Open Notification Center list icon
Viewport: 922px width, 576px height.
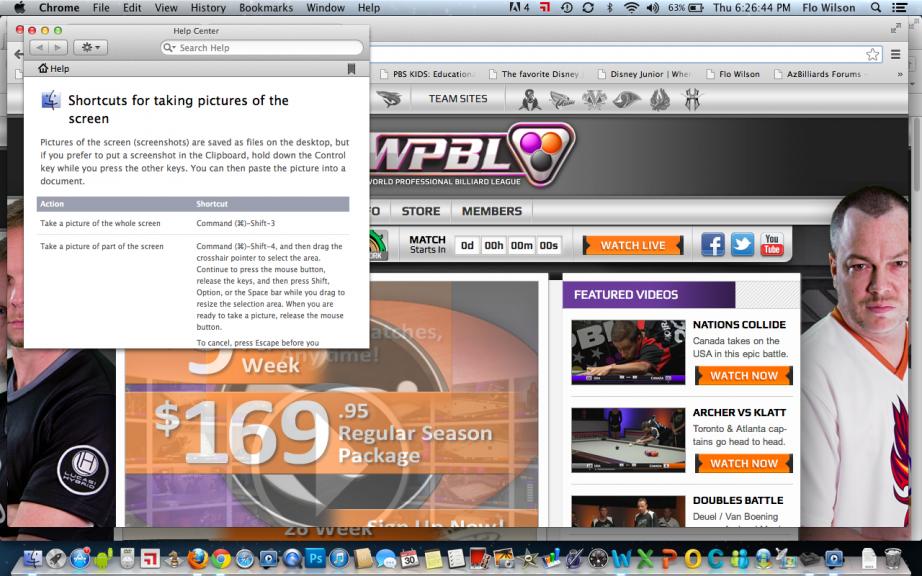[899, 8]
